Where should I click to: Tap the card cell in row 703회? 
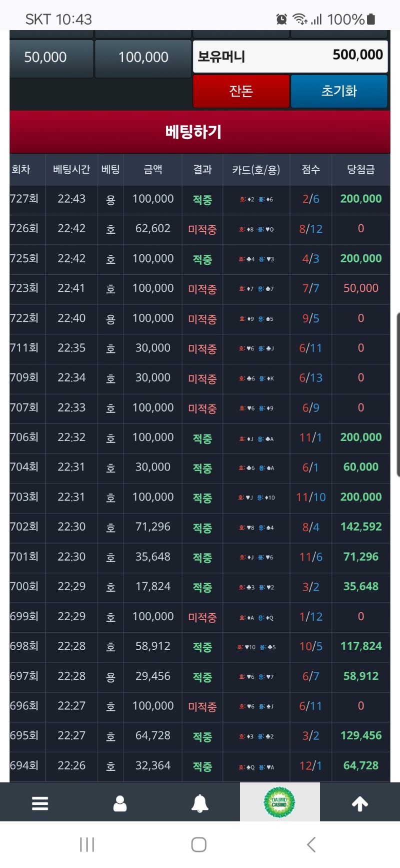point(256,498)
